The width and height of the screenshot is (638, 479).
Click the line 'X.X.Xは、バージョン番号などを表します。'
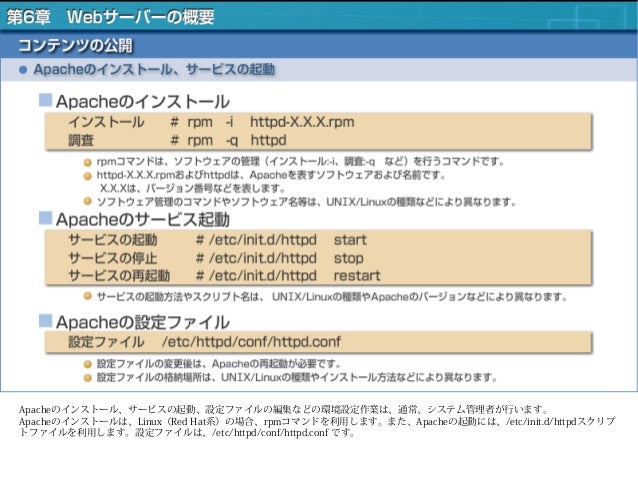click(x=192, y=188)
